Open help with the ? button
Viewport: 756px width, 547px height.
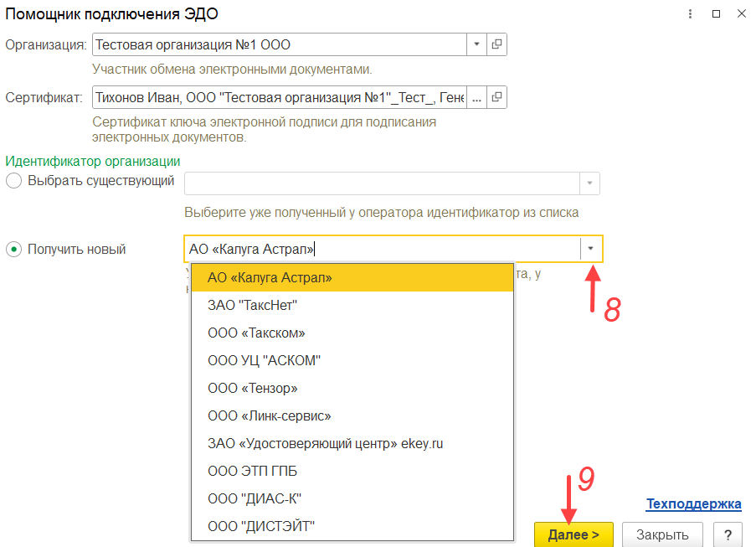(x=728, y=534)
